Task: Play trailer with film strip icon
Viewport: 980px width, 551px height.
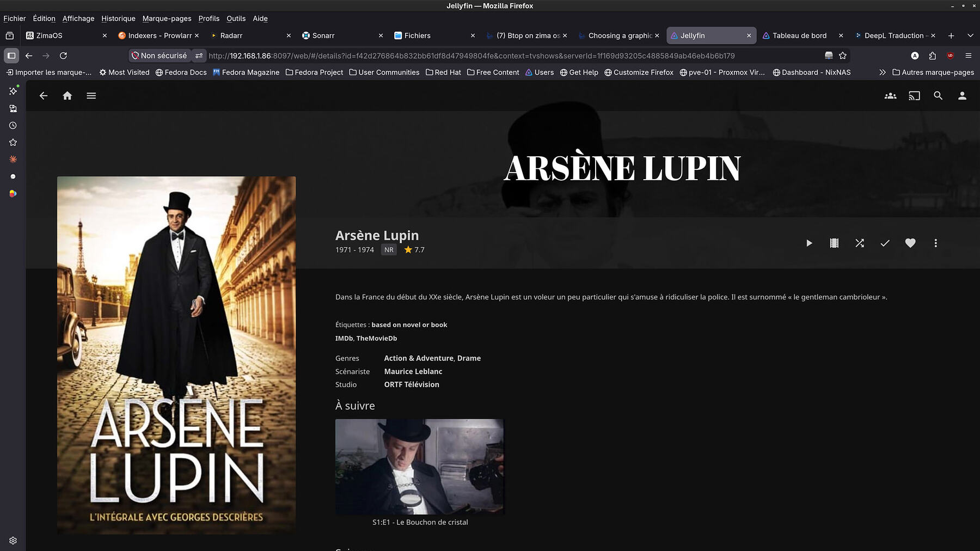Action: pyautogui.click(x=834, y=243)
